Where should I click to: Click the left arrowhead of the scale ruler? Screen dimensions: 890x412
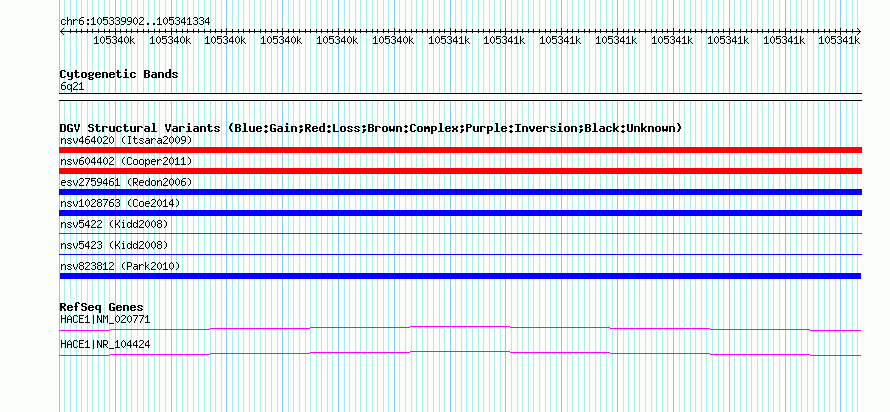62,32
